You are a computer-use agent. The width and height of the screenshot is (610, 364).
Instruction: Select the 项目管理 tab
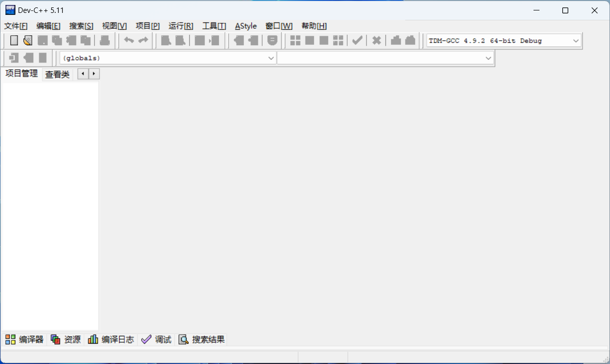[x=21, y=74]
